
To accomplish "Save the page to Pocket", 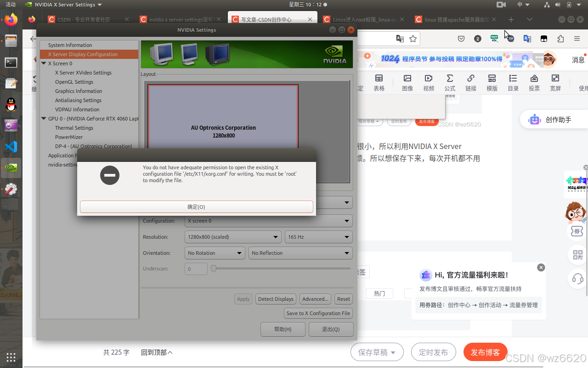I will coord(461,39).
